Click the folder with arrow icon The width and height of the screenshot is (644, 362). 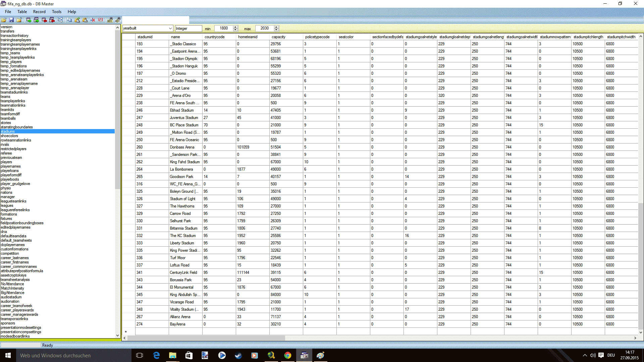tap(19, 20)
